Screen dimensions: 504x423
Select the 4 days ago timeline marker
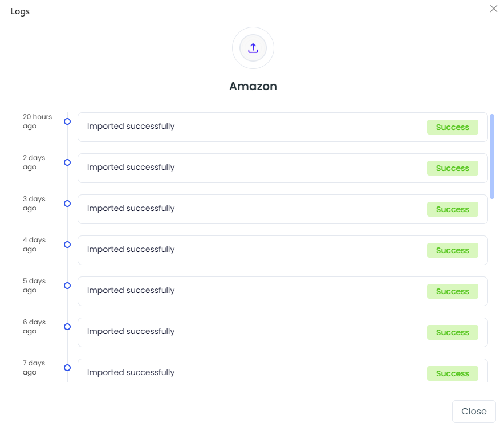(67, 245)
